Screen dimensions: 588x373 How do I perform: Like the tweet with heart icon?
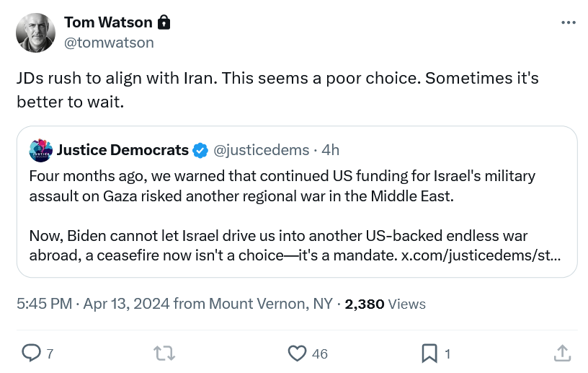click(297, 353)
